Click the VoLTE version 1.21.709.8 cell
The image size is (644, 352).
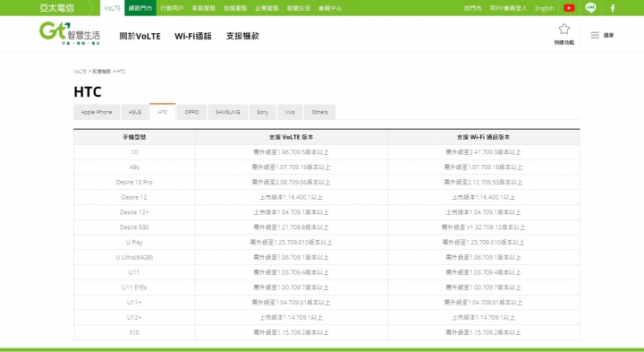(292, 227)
